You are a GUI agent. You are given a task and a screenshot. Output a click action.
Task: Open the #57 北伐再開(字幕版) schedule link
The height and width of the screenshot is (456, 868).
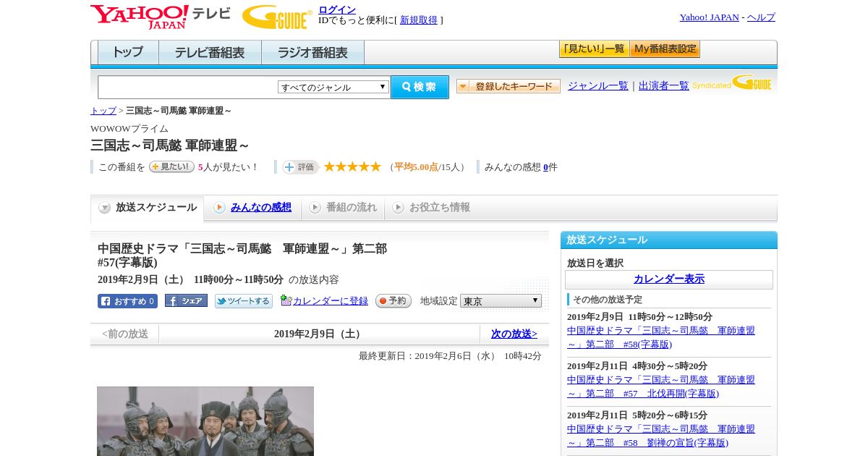(x=661, y=387)
